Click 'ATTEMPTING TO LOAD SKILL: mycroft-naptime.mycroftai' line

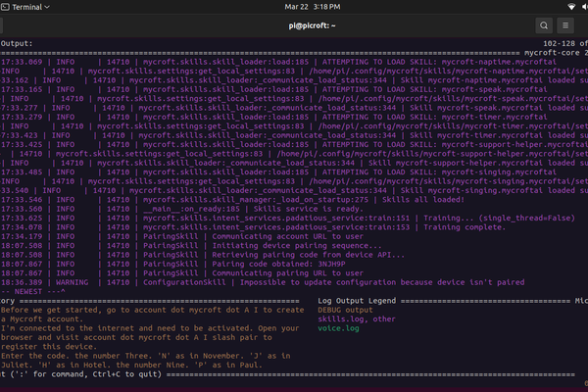point(278,62)
